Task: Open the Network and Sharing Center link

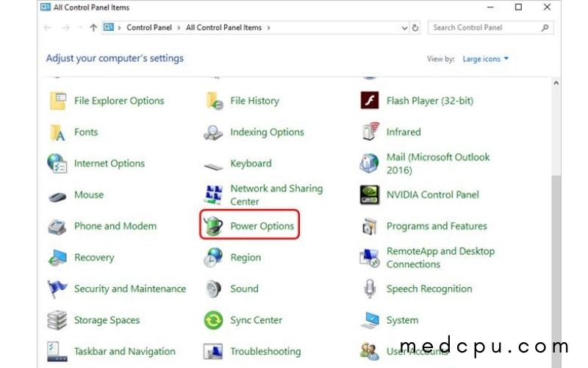Action: click(276, 195)
